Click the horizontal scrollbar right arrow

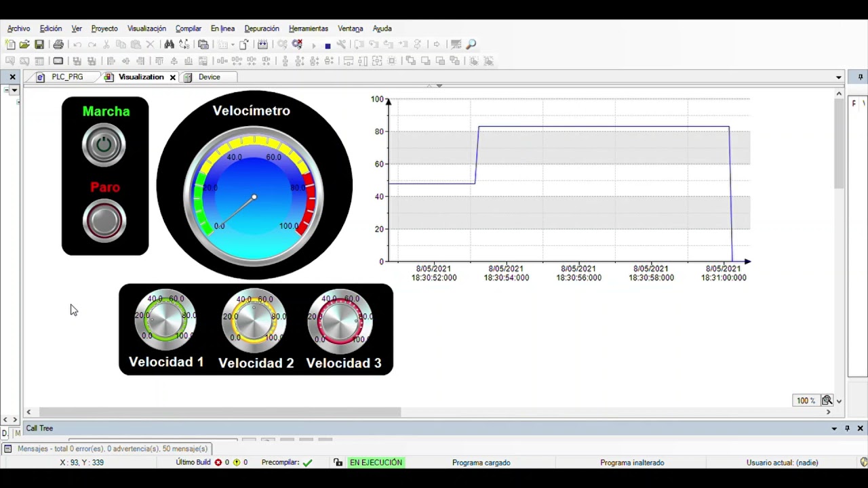click(828, 412)
